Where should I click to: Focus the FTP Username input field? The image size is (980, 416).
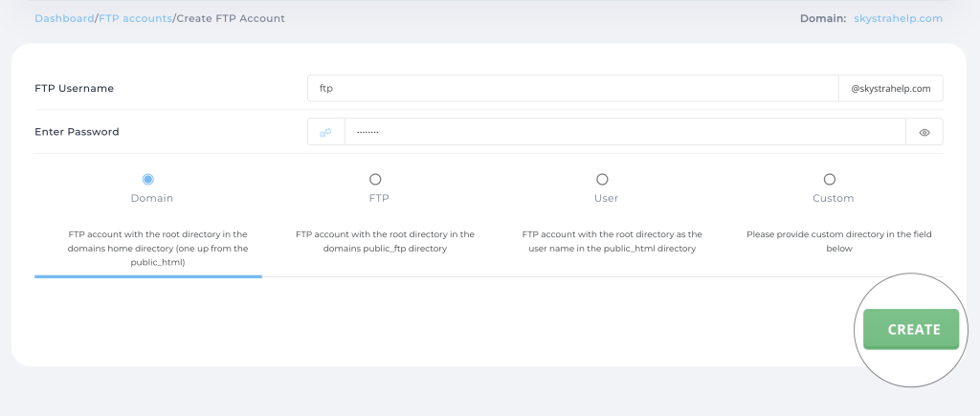click(x=572, y=88)
